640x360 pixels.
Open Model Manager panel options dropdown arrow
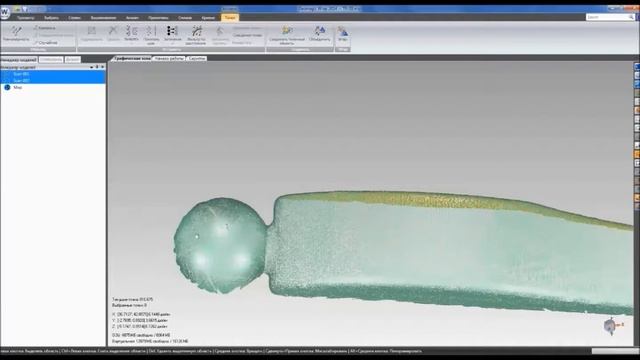click(x=91, y=67)
